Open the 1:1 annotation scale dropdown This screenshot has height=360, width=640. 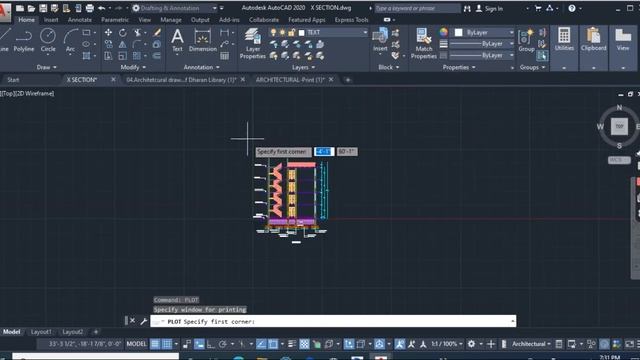point(447,344)
